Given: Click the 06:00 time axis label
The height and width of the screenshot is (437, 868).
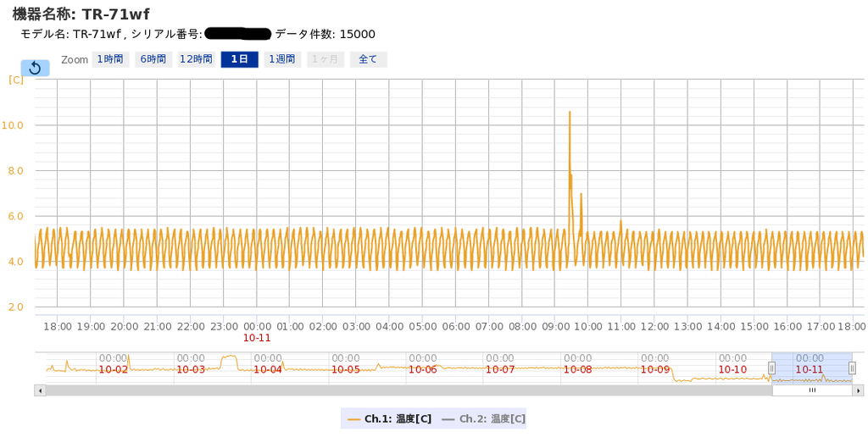Looking at the screenshot, I should 456,326.
